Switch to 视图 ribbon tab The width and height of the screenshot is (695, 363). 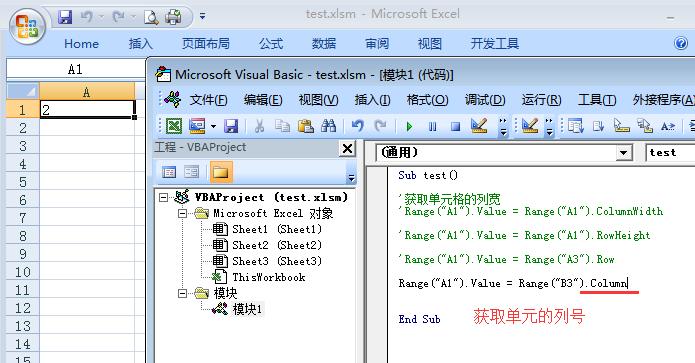[429, 43]
